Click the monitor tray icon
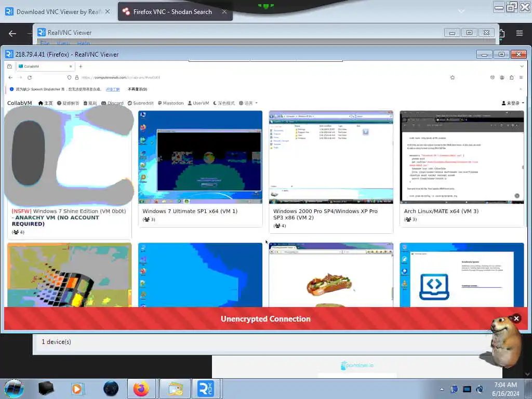Viewport: 532px width, 399px height. tap(467, 389)
